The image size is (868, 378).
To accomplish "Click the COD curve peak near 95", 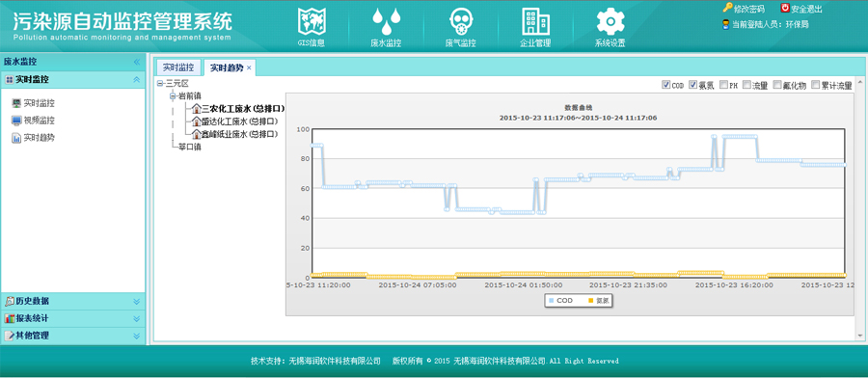I will (739, 136).
